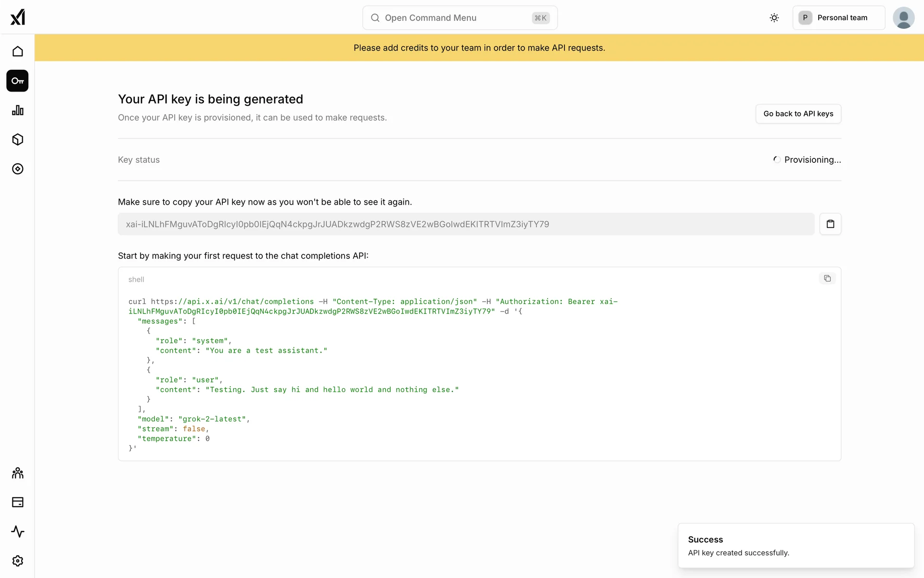Image resolution: width=924 pixels, height=578 pixels.
Task: Click the API key text field
Action: (x=465, y=224)
